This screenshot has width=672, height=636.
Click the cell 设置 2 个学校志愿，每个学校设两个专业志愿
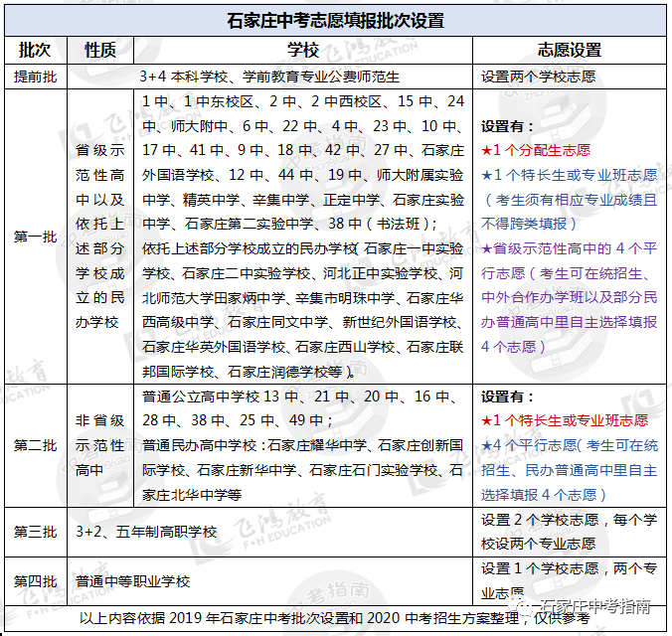point(570,532)
